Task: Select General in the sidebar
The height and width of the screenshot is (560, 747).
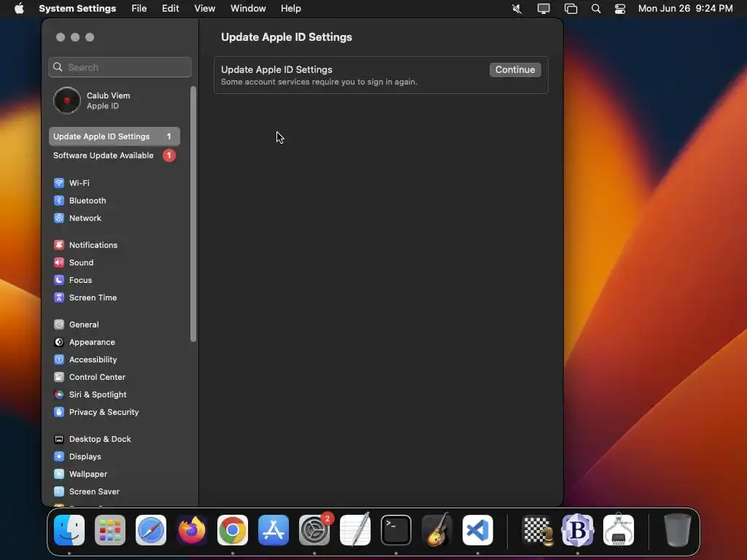Action: [115, 324]
